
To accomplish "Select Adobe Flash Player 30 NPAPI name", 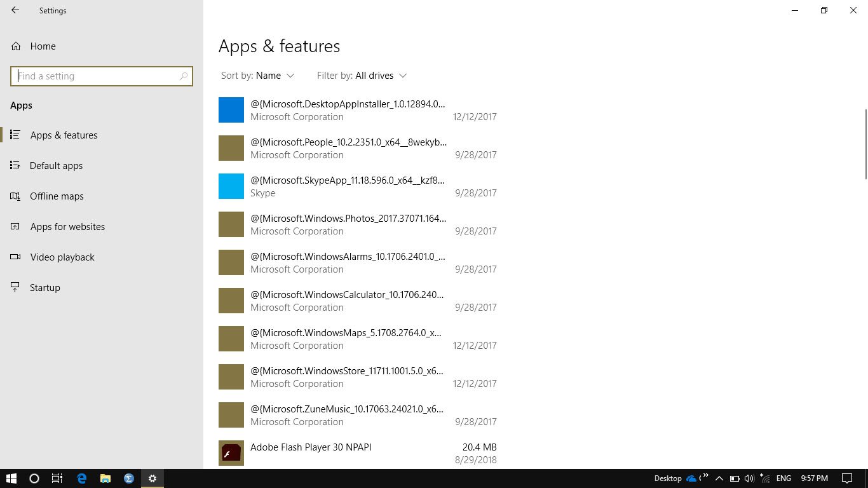I will pos(311,447).
